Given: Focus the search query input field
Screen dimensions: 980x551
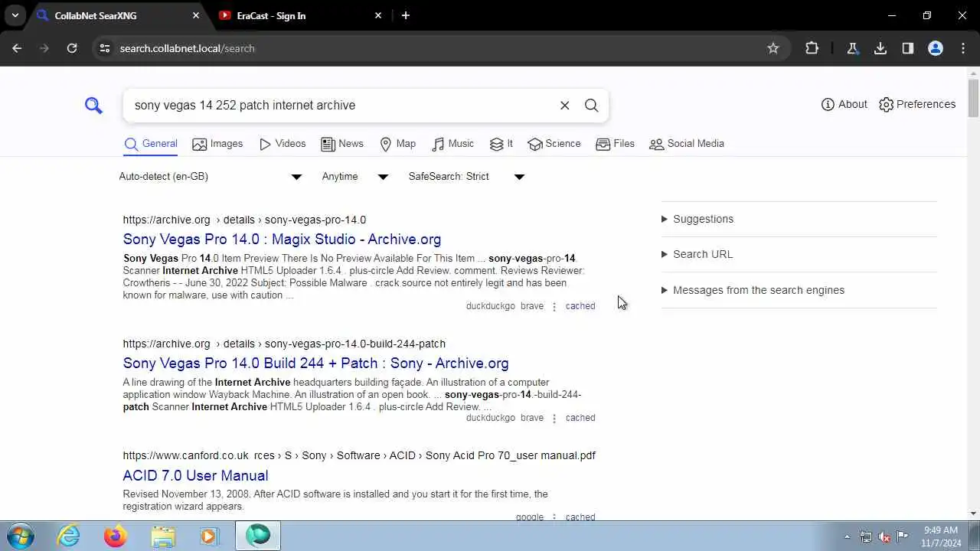Looking at the screenshot, I should click(341, 106).
